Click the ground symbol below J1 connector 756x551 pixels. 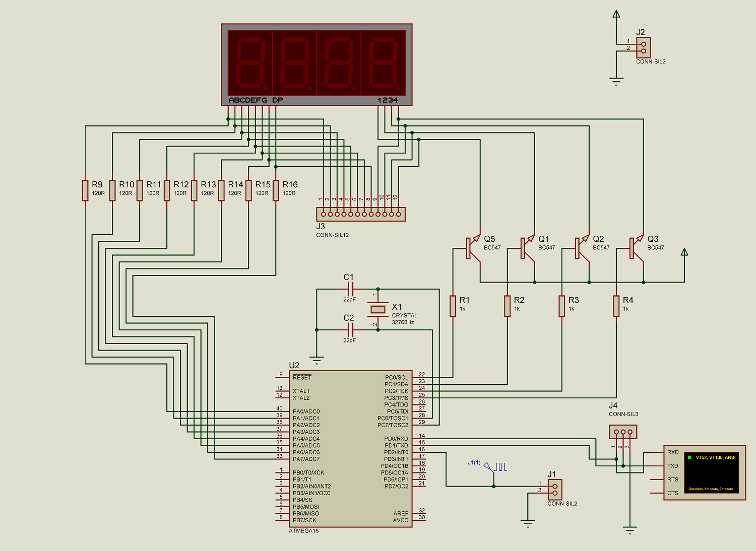tap(528, 523)
